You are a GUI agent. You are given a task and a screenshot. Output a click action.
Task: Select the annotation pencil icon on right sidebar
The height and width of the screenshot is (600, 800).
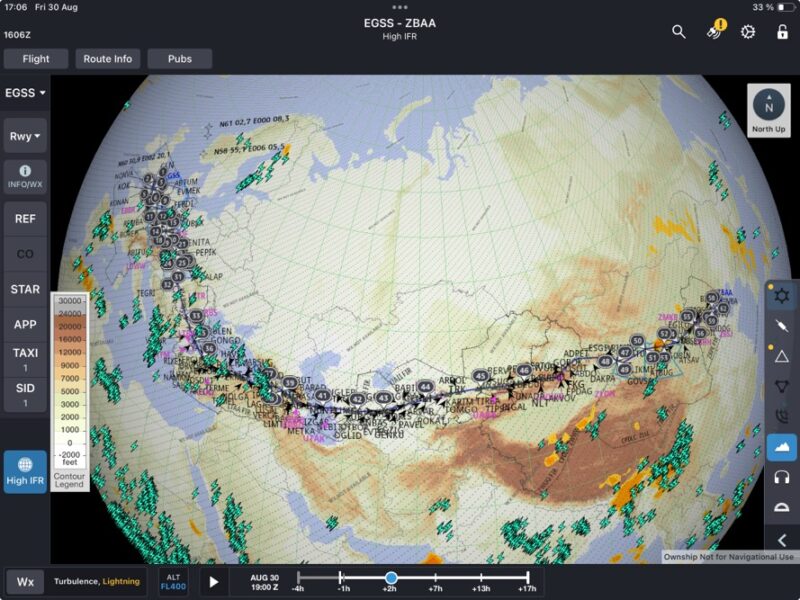[x=781, y=324]
